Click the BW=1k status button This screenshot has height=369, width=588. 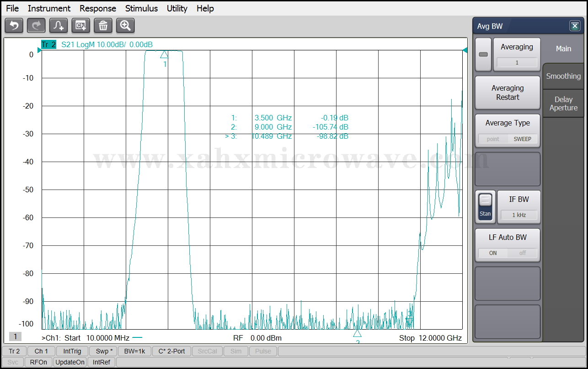tap(134, 351)
